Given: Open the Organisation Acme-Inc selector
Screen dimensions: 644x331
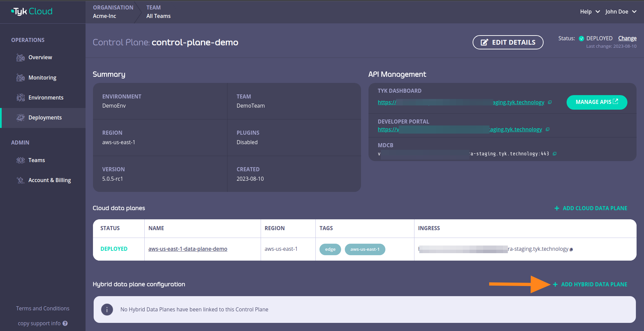Looking at the screenshot, I should point(113,12).
